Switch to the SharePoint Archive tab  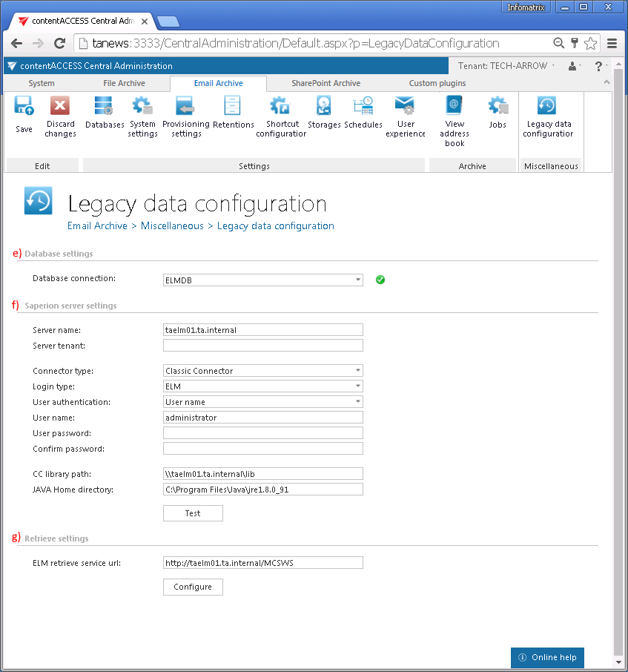click(325, 83)
